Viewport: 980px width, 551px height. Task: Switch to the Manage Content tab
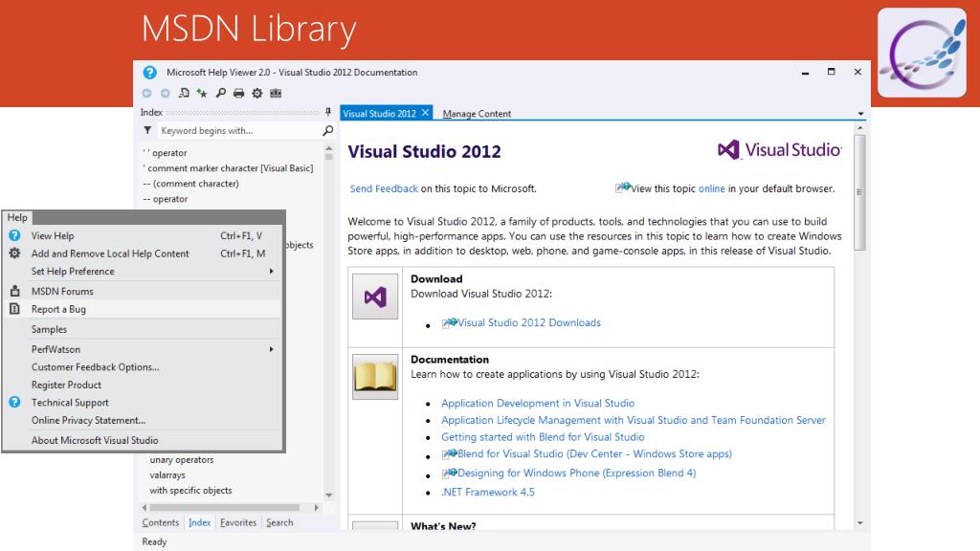tap(477, 114)
